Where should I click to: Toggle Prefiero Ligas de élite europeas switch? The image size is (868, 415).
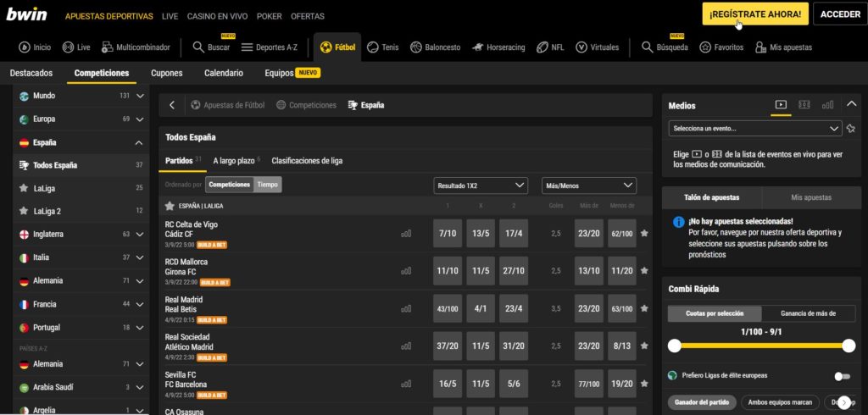point(842,376)
